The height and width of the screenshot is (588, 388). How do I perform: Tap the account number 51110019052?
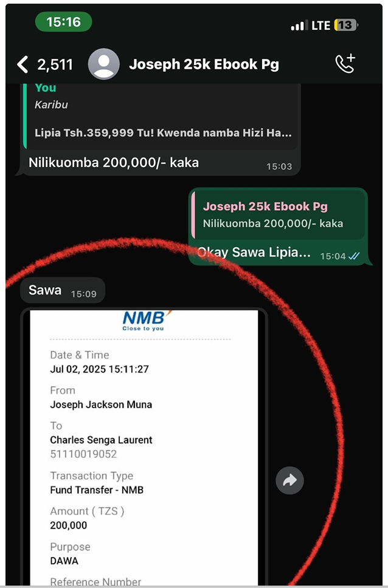coord(83,454)
